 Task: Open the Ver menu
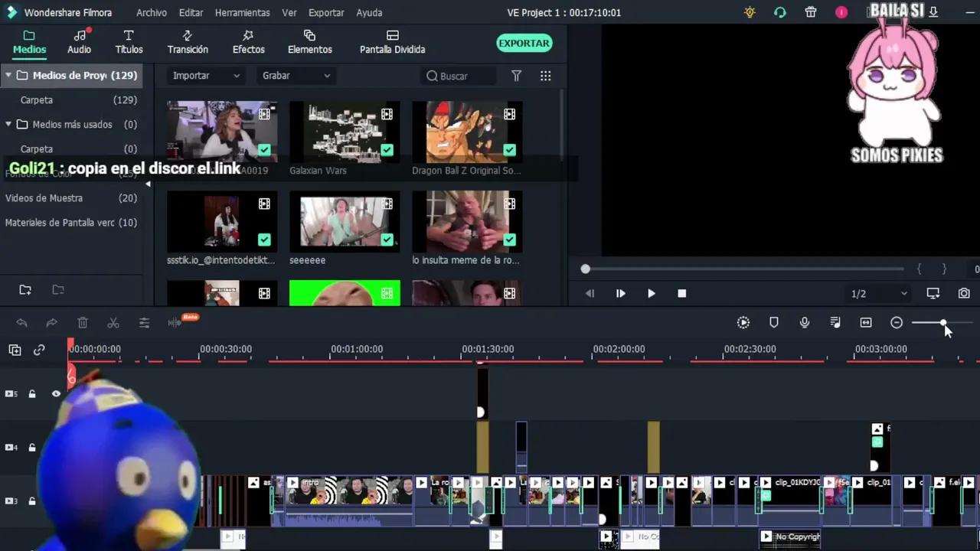point(289,12)
